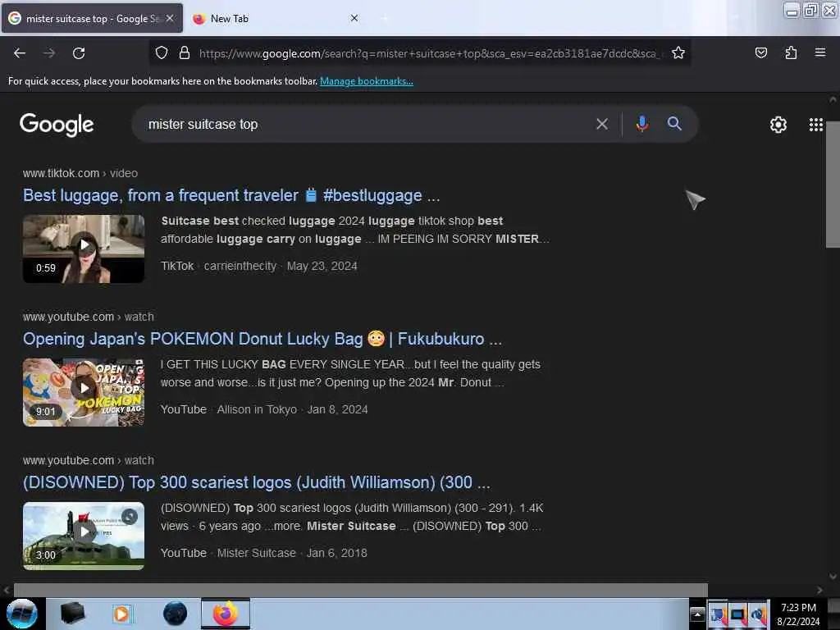Open the Google apps grid
Image resolution: width=840 pixels, height=630 pixels.
[x=815, y=125]
